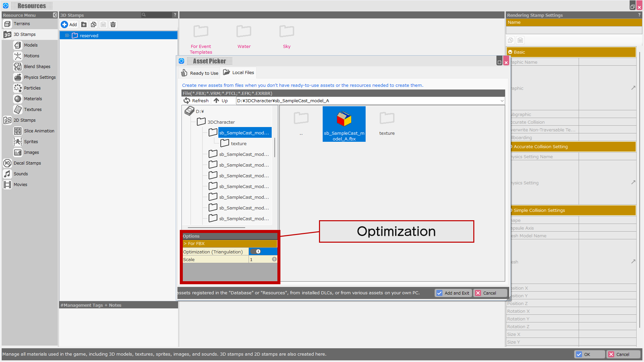Open the file path dropdown
Screen dimensions: 644x362
[502, 101]
